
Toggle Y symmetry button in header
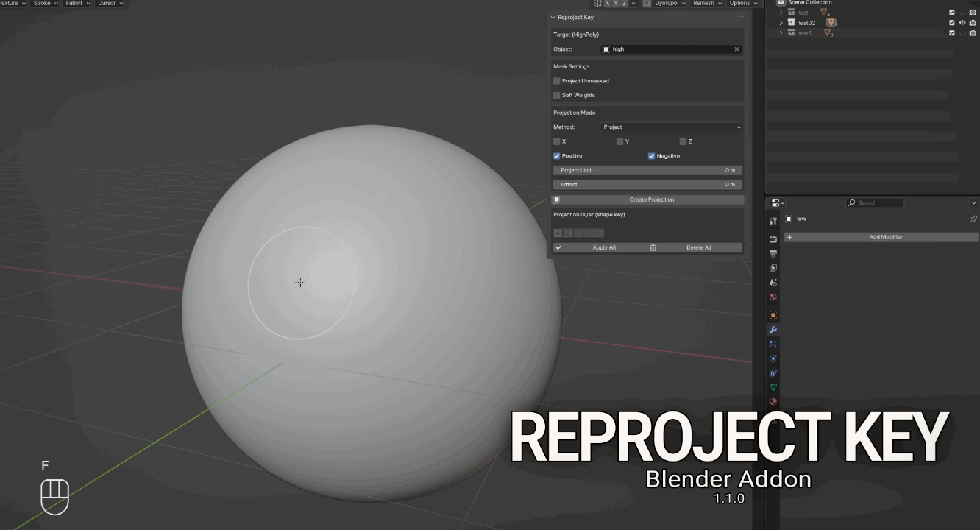pyautogui.click(x=616, y=4)
